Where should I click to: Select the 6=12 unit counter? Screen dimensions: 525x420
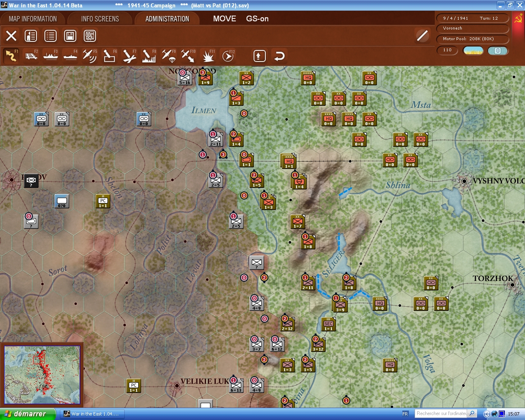[277, 345]
